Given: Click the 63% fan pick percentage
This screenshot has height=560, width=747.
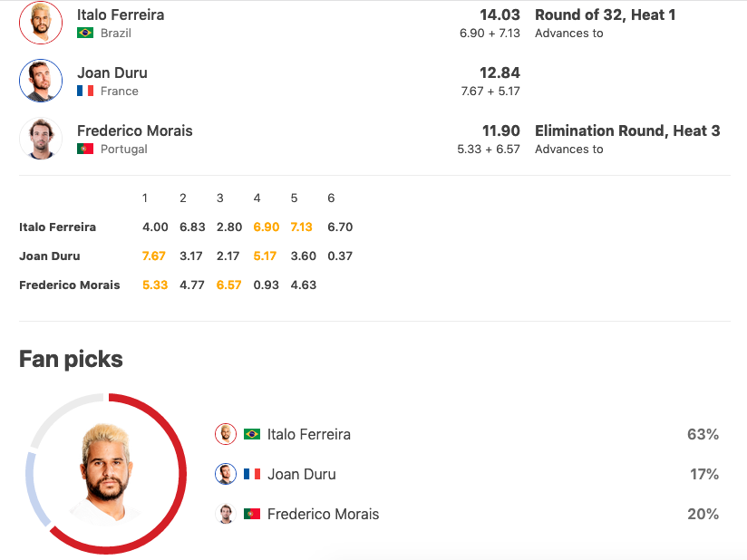Looking at the screenshot, I should click(703, 434).
